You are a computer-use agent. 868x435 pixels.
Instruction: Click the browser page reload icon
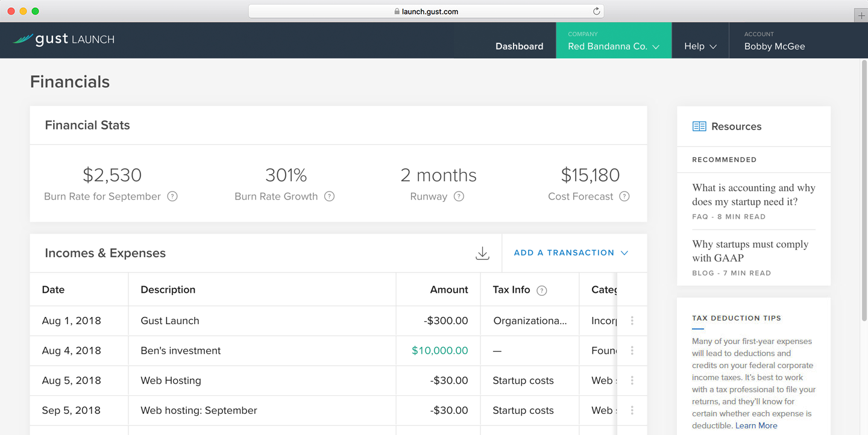596,11
